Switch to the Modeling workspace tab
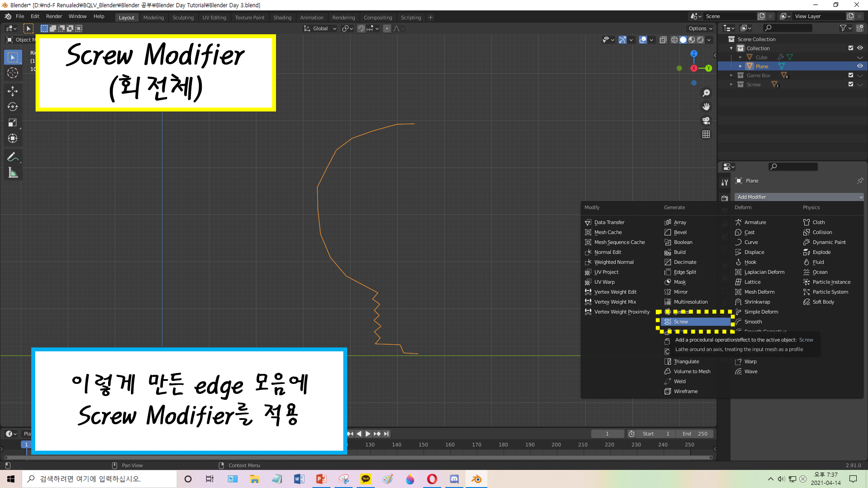The height and width of the screenshot is (488, 868). pyautogui.click(x=153, y=18)
